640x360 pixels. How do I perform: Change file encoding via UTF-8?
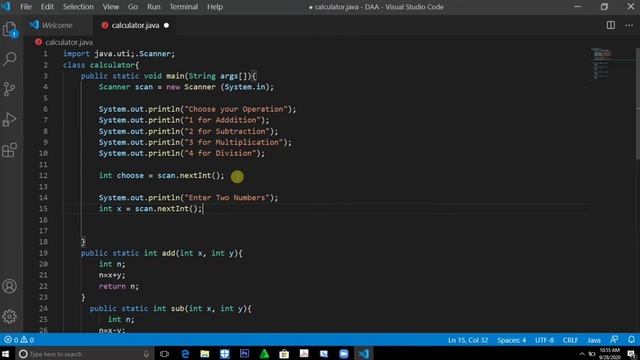coord(544,340)
